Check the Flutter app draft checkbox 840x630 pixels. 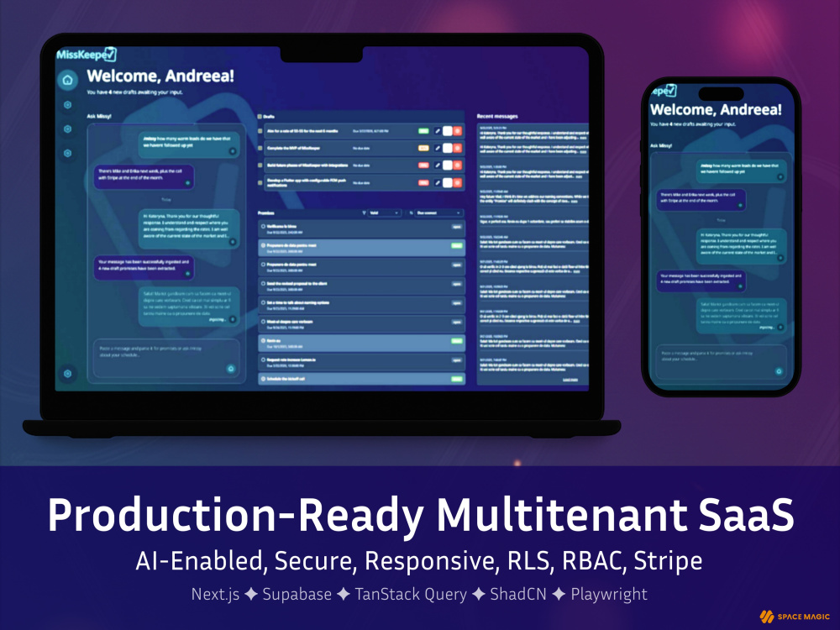pyautogui.click(x=260, y=182)
